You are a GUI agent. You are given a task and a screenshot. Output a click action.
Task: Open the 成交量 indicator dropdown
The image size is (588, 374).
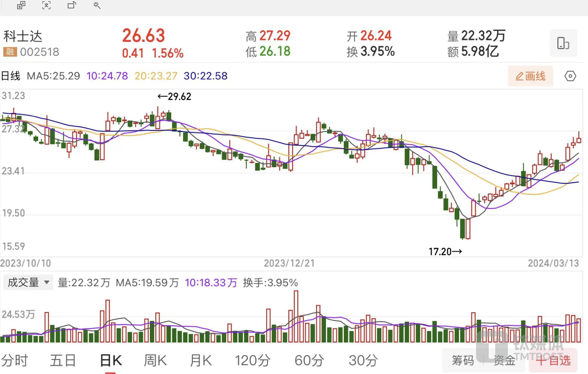click(x=28, y=283)
